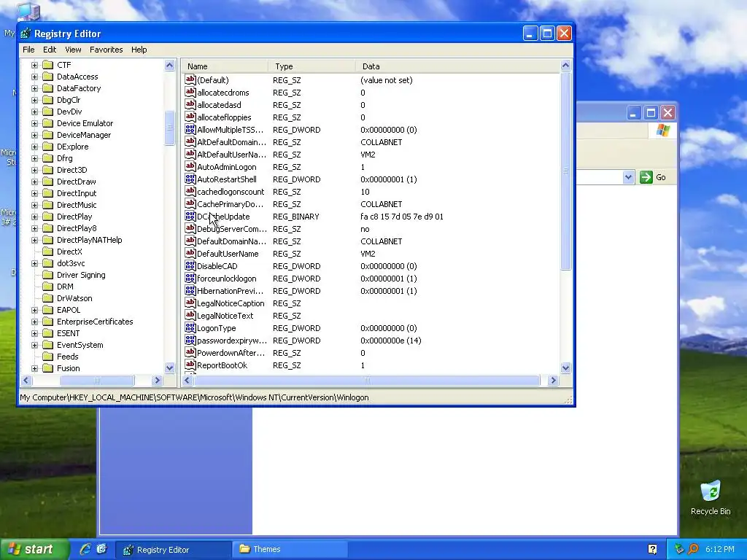Click the magnifier icon in system tray

tap(693, 549)
